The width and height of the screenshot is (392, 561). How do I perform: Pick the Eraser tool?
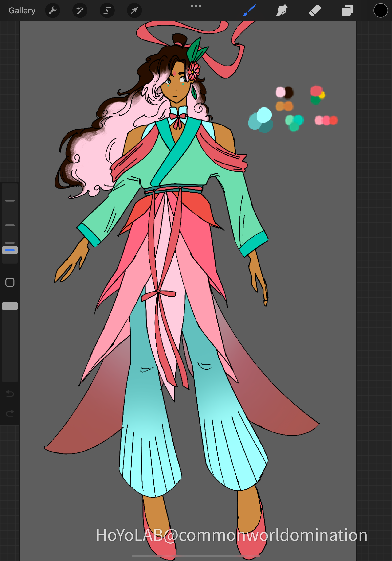[x=315, y=11]
